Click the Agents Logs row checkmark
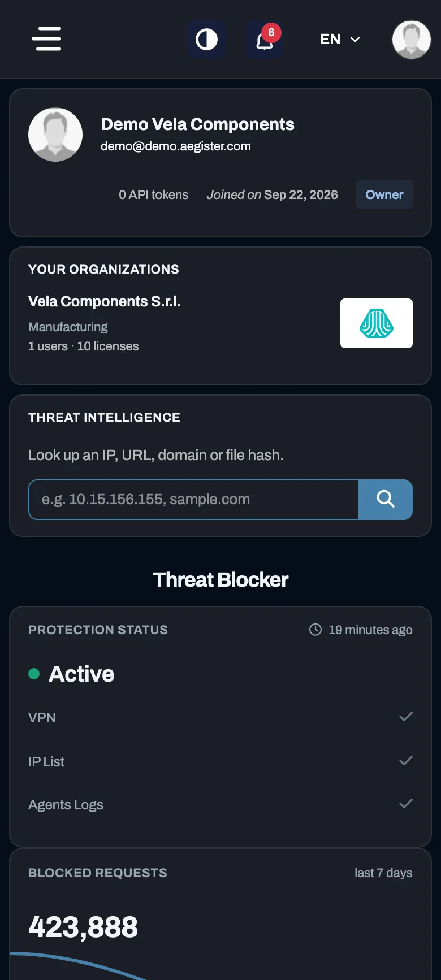Screen dimensions: 441x980 click(406, 804)
